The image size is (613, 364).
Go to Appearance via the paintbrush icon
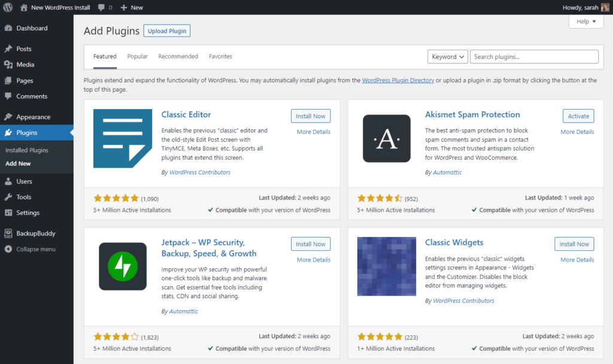tap(8, 117)
